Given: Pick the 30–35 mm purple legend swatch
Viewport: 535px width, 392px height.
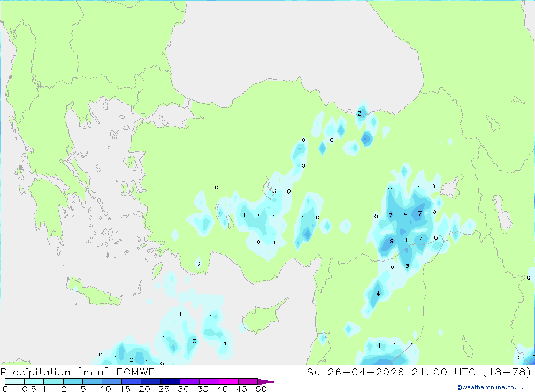Looking at the screenshot, I should click(x=190, y=381).
